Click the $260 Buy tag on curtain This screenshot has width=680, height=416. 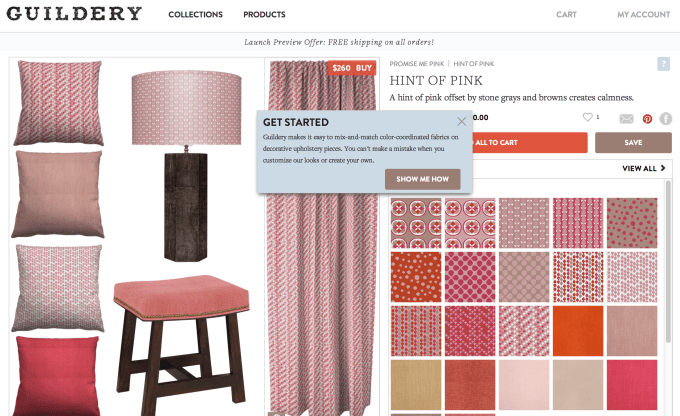[352, 68]
